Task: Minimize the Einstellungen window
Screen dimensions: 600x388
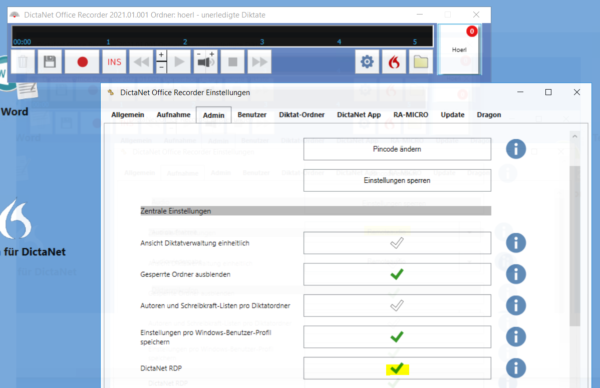Action: tap(520, 92)
